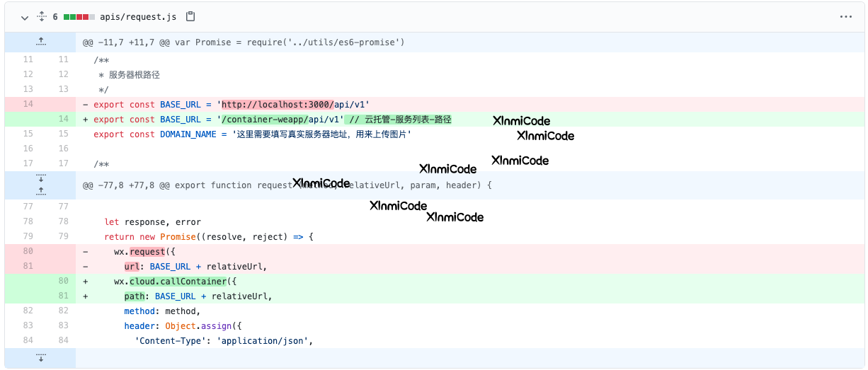Click the green and red diffstat squares
This screenshot has width=868, height=370.
coord(79,16)
